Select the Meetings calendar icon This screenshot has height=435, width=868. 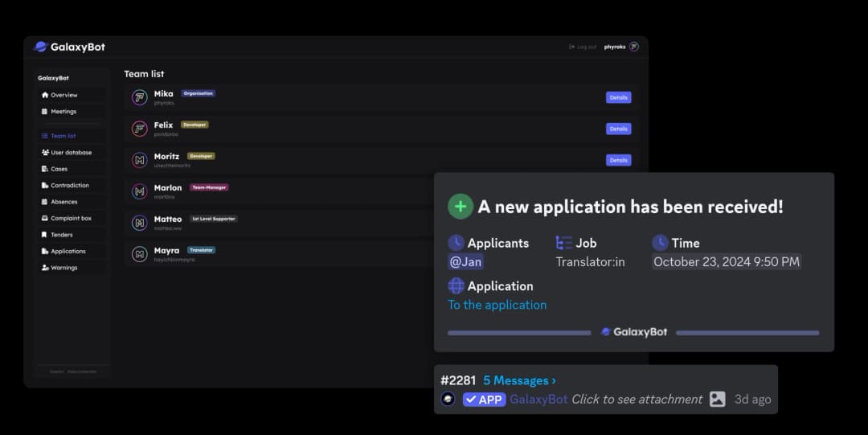45,112
